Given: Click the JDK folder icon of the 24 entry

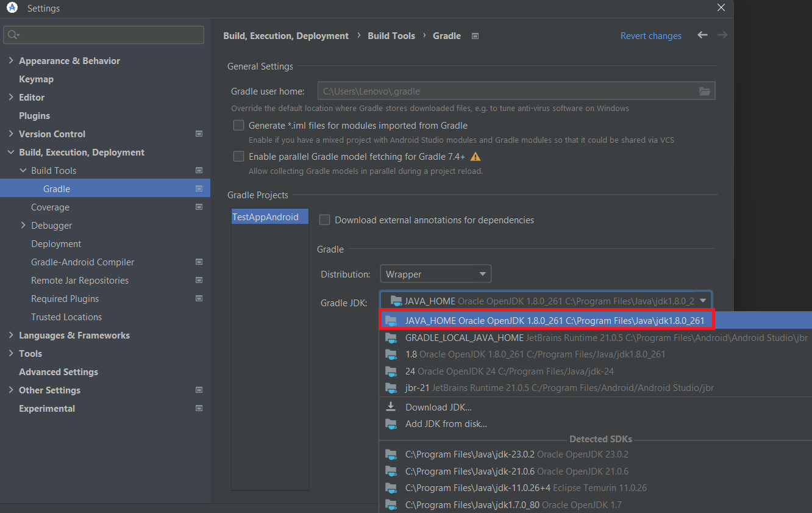Looking at the screenshot, I should [391, 371].
